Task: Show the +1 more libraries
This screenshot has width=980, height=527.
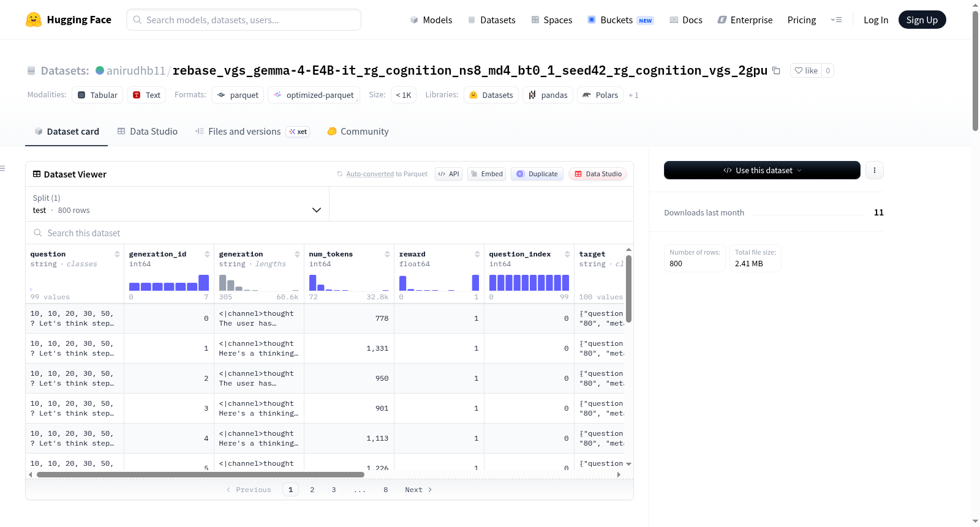Action: point(633,95)
